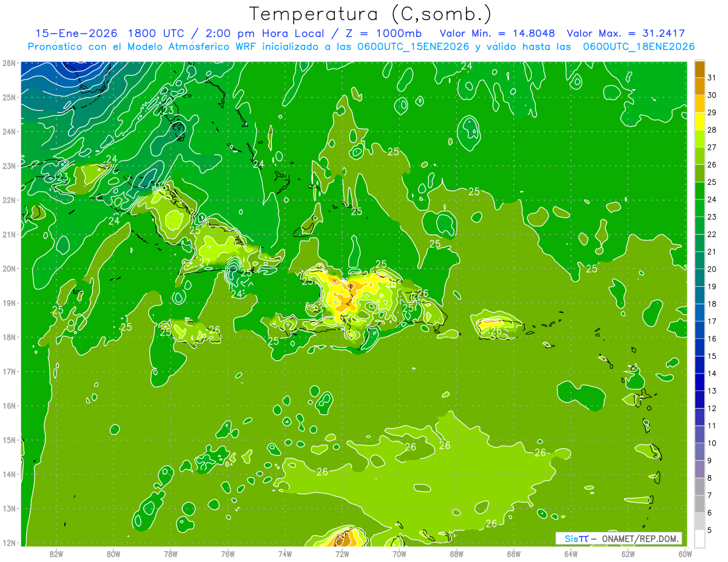Click longitude axis label 66W

pos(514,554)
